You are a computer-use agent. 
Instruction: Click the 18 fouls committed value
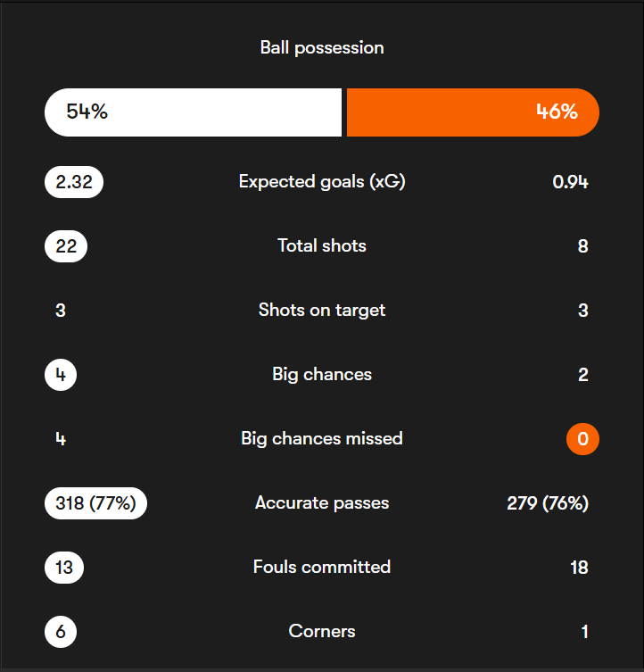click(579, 568)
